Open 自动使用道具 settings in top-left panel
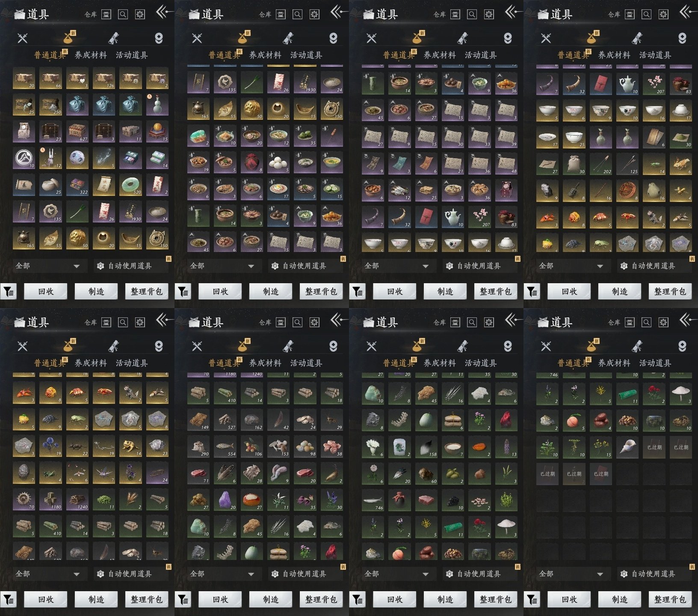Screen dimensions: 698x616 (x=131, y=266)
